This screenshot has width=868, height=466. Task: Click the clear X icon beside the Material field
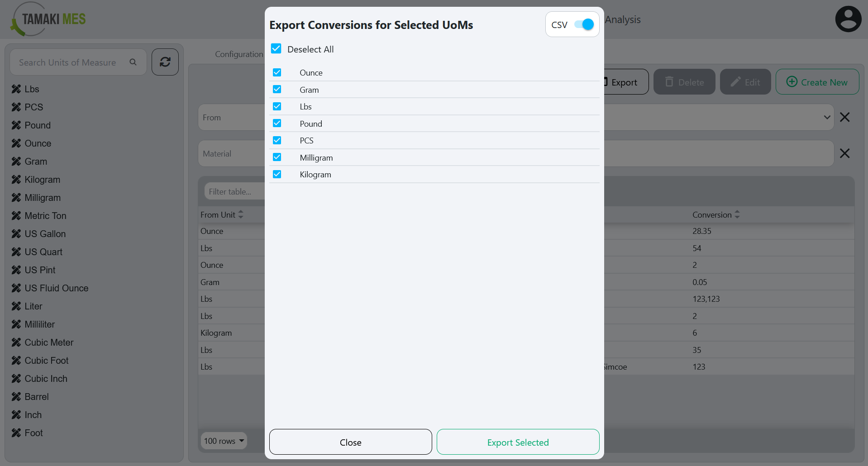pyautogui.click(x=845, y=153)
